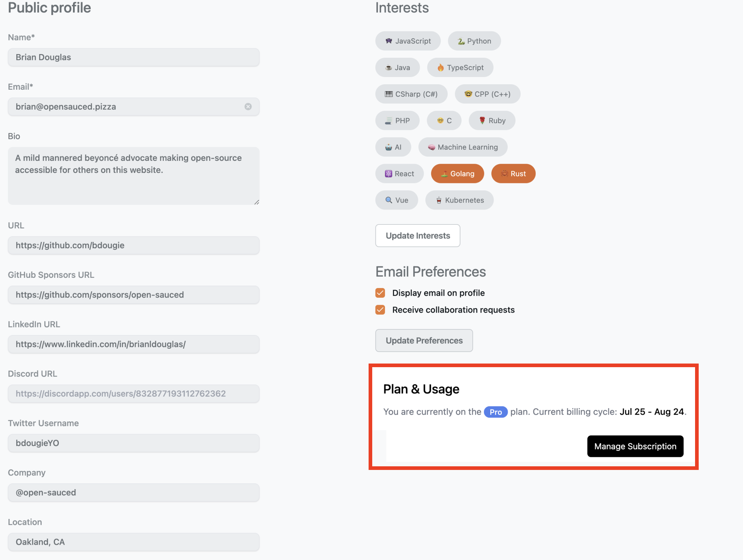The width and height of the screenshot is (743, 560).
Task: Deselect the Rust interest
Action: [x=513, y=174]
